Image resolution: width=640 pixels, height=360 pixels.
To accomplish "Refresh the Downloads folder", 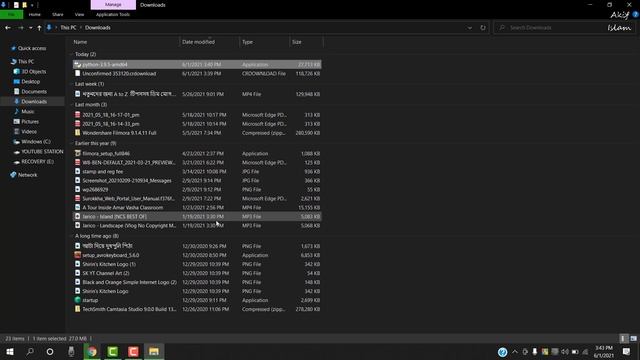I will pos(483,28).
